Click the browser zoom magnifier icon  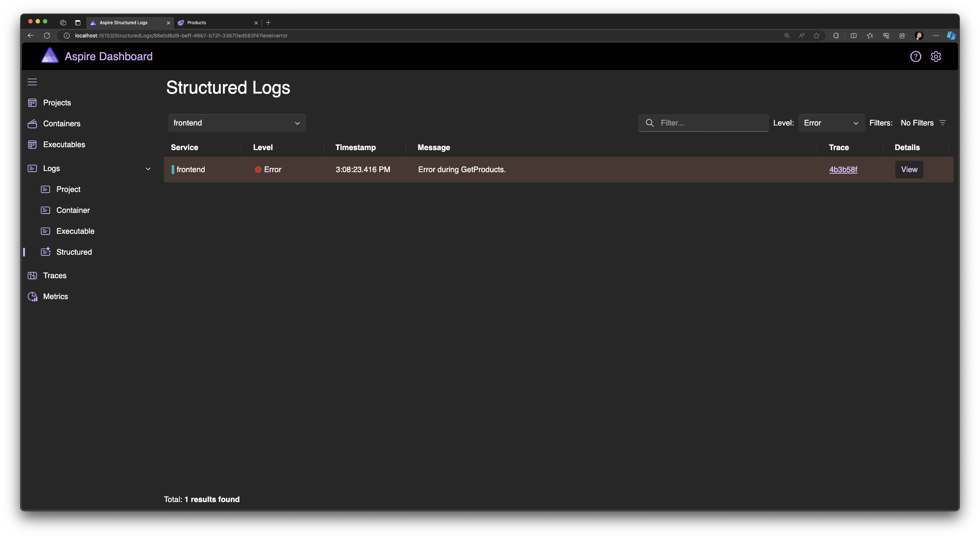[x=787, y=35]
